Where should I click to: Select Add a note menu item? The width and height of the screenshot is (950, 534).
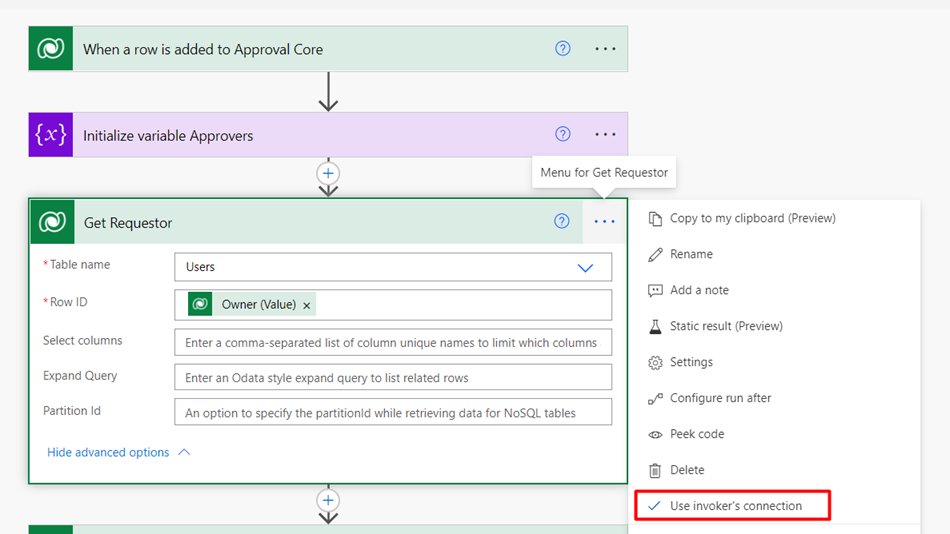(x=699, y=290)
